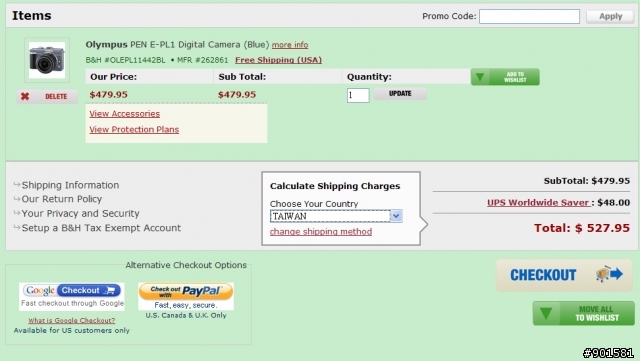Pay using Google Checkout button
640x361 pixels.
point(72,290)
